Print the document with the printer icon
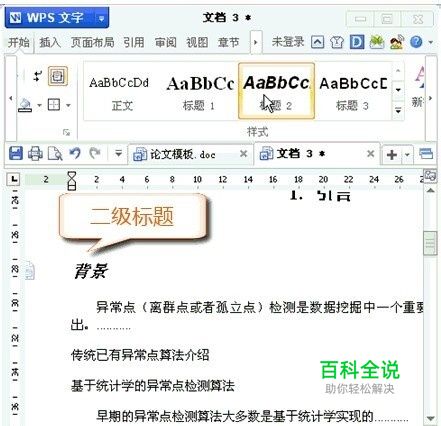The image size is (441, 426). click(x=35, y=154)
